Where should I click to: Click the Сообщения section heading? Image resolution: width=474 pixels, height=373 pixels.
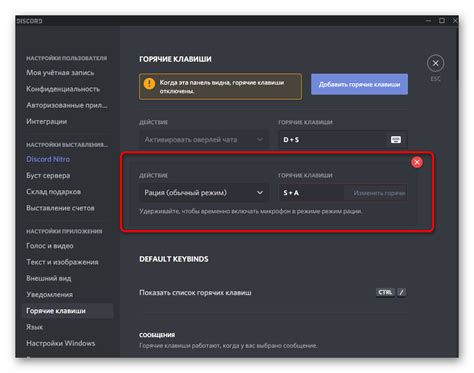tap(157, 335)
